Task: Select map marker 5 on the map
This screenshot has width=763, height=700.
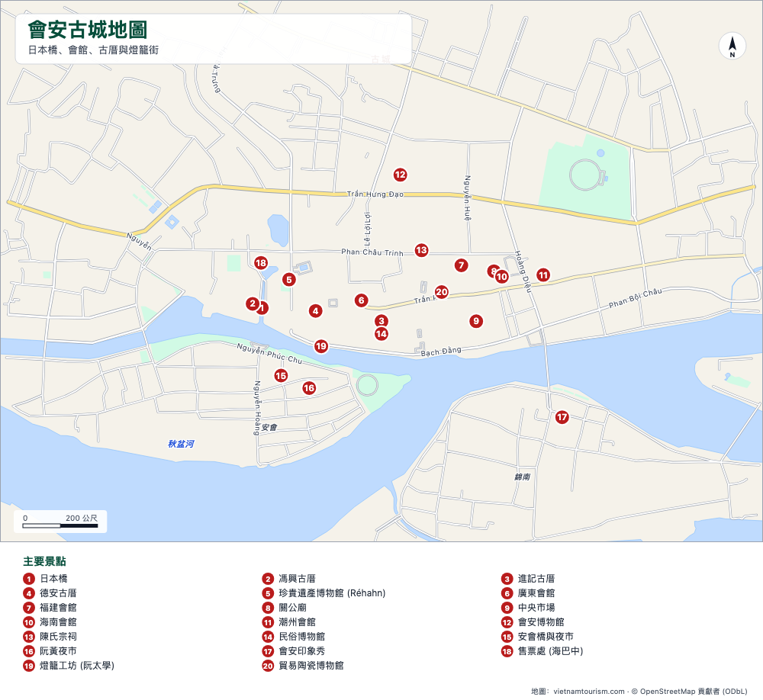Action: [289, 280]
